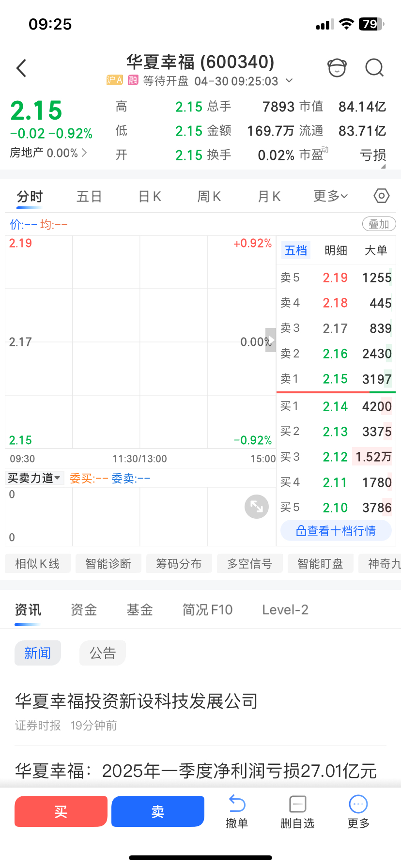Open 智能盯盘 tool
The height and width of the screenshot is (868, 401).
pyautogui.click(x=321, y=563)
